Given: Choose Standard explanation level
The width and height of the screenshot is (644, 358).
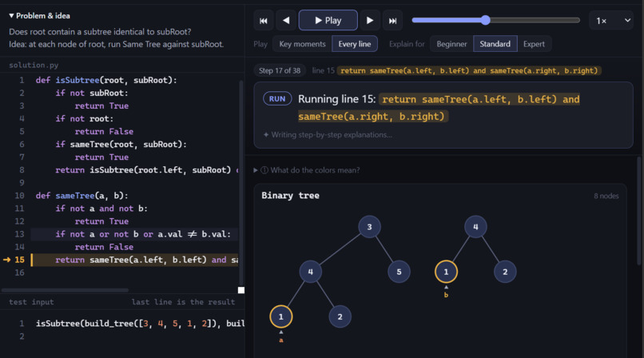Looking at the screenshot, I should click(x=495, y=44).
